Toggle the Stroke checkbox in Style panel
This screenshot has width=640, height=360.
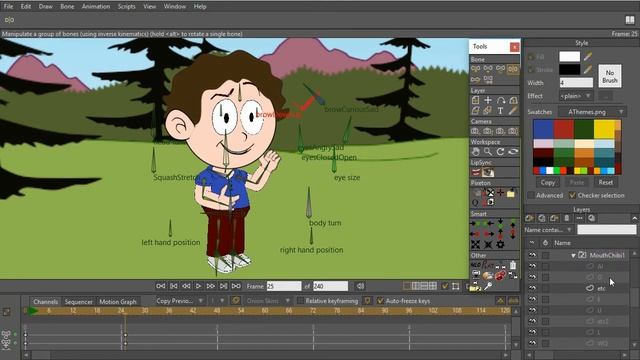point(531,70)
